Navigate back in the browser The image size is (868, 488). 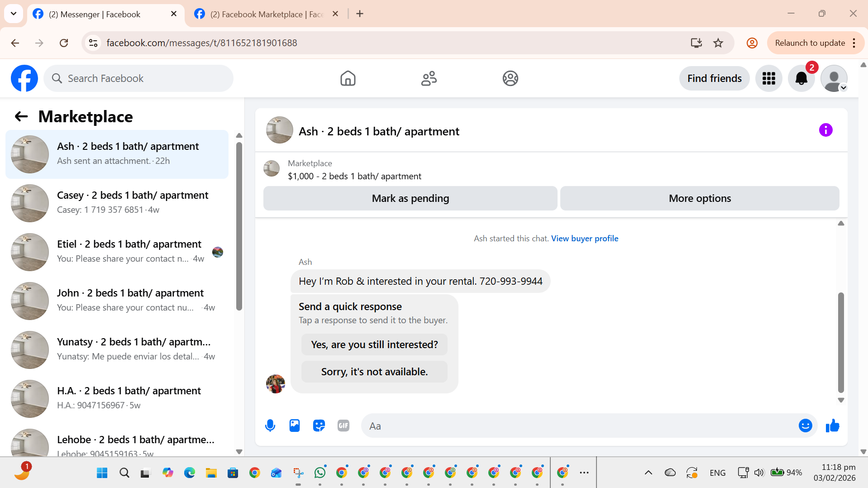[15, 43]
